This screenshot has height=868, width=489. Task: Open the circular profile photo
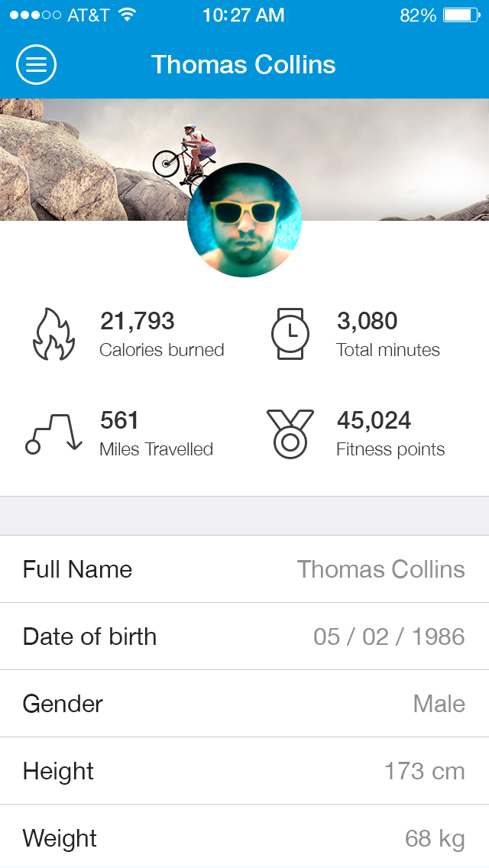click(244, 220)
